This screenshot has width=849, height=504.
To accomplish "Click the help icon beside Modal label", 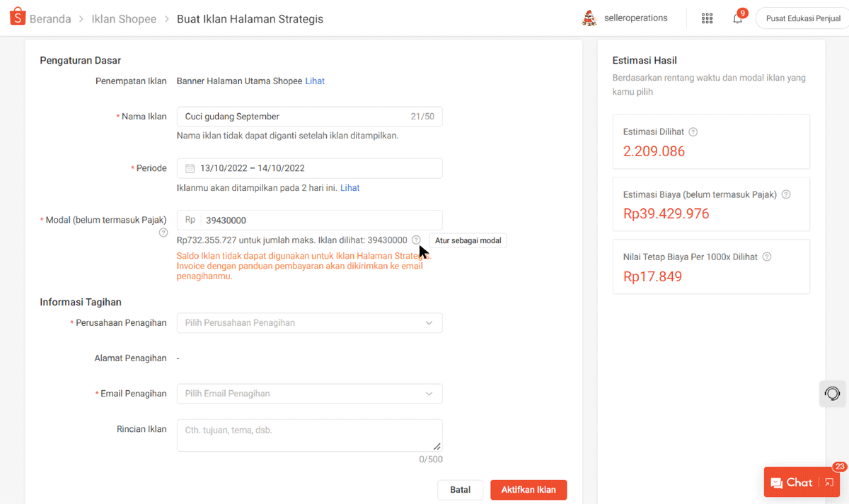I will click(163, 233).
